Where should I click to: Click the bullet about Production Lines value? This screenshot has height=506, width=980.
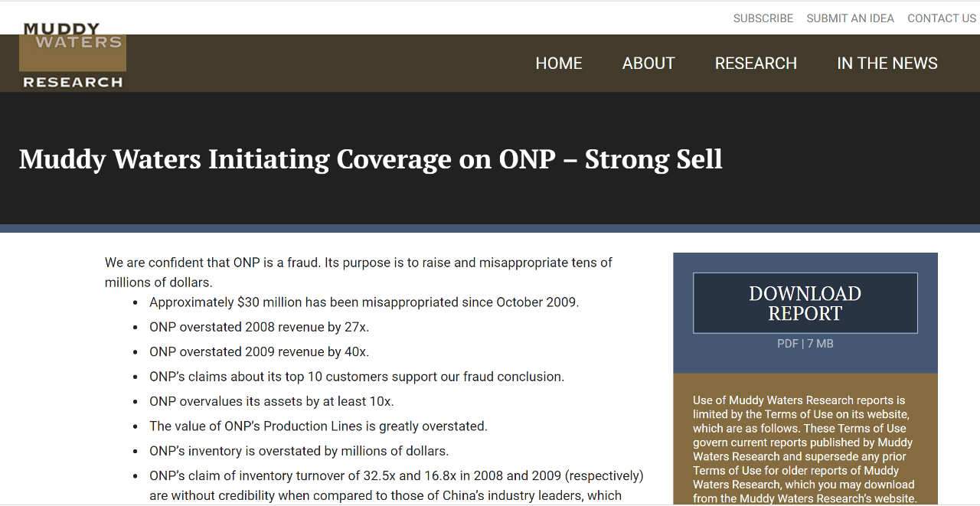[318, 426]
